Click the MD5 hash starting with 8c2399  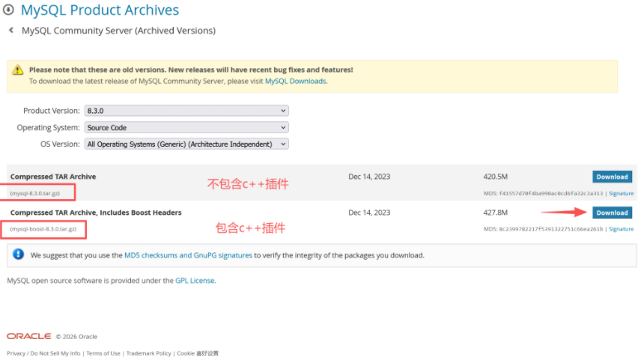550,229
